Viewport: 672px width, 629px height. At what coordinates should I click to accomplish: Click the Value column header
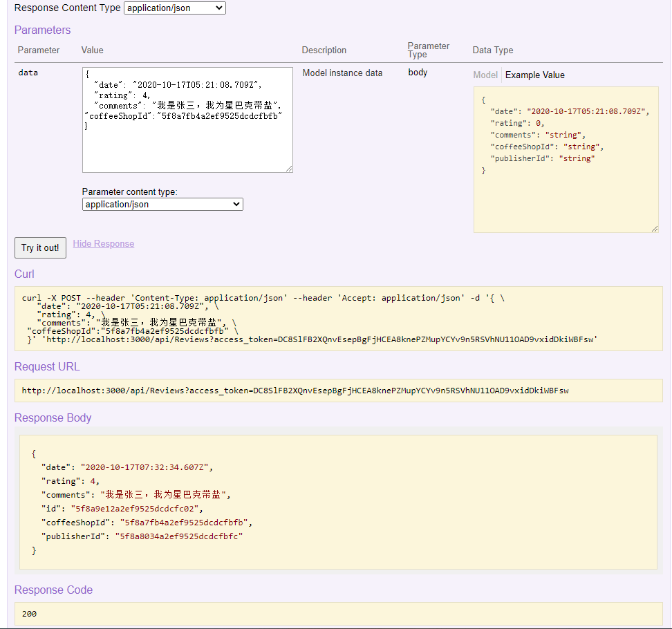(92, 50)
